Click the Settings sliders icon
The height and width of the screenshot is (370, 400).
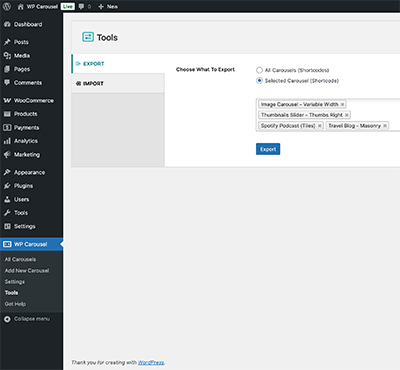coord(7,226)
